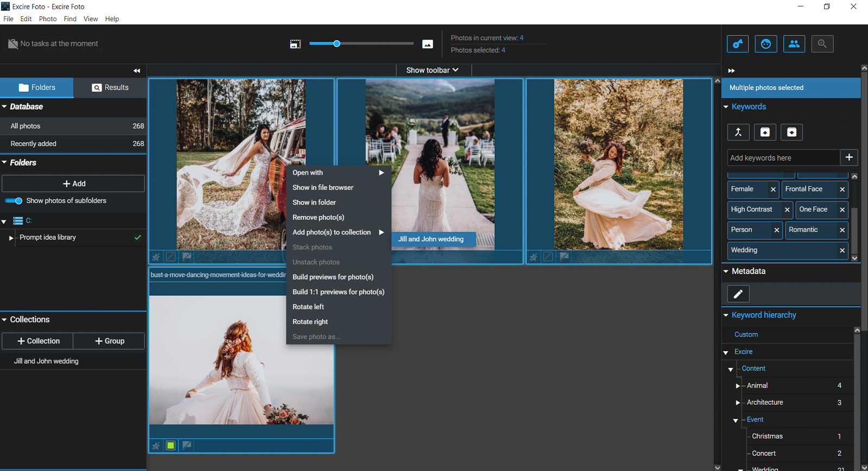Click the people group search icon
The height and width of the screenshot is (471, 868).
click(794, 44)
